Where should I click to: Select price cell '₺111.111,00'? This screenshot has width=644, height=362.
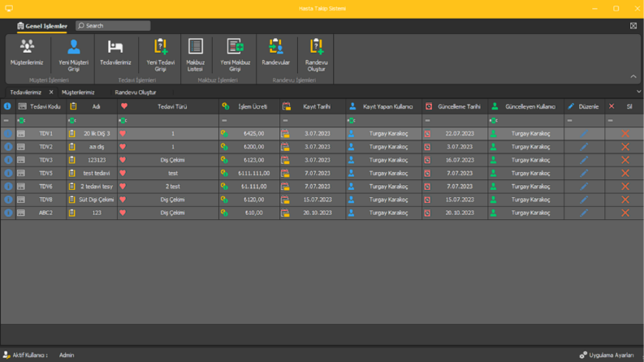point(254,173)
